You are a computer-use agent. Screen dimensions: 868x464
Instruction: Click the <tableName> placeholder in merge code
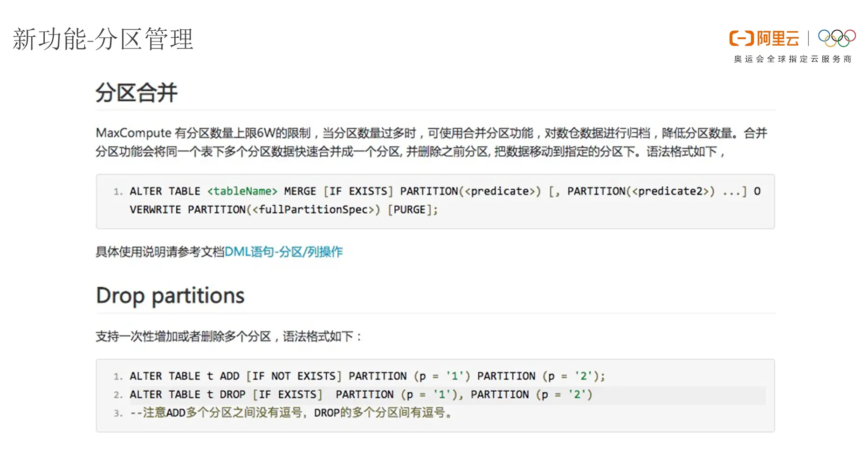click(x=242, y=191)
